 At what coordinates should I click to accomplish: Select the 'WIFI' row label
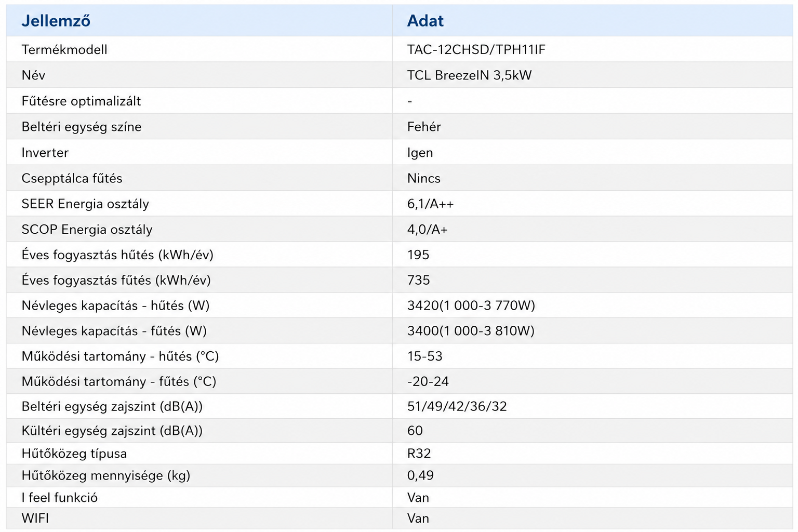[x=35, y=518]
